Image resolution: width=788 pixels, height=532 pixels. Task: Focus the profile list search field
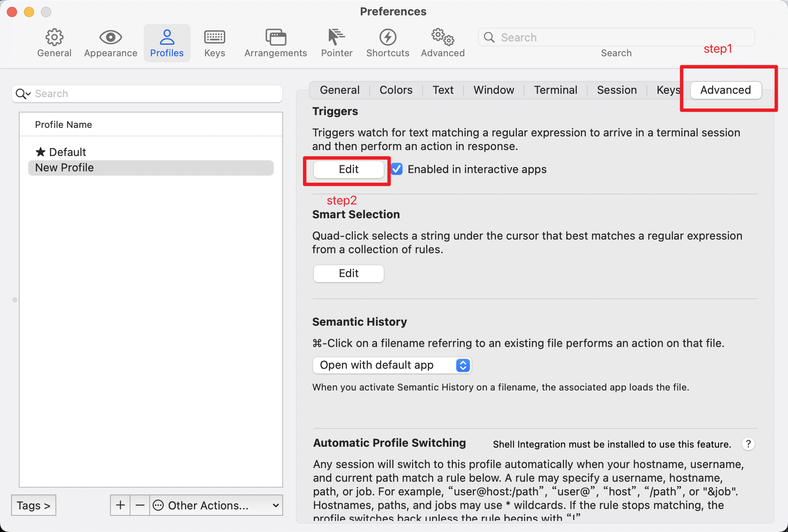pos(147,94)
